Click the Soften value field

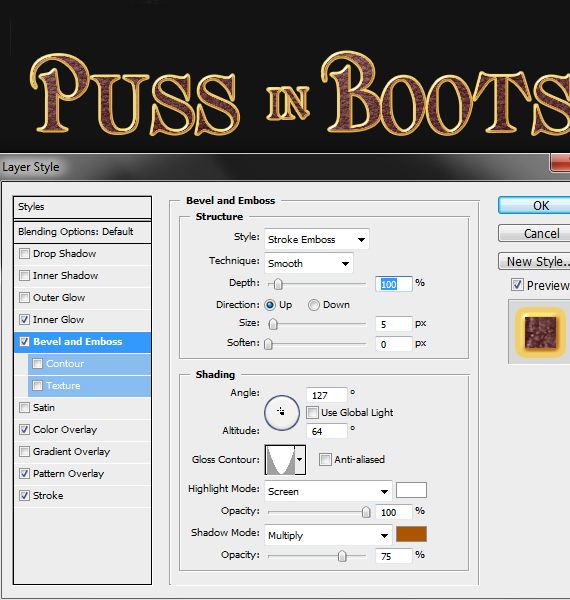pyautogui.click(x=394, y=344)
